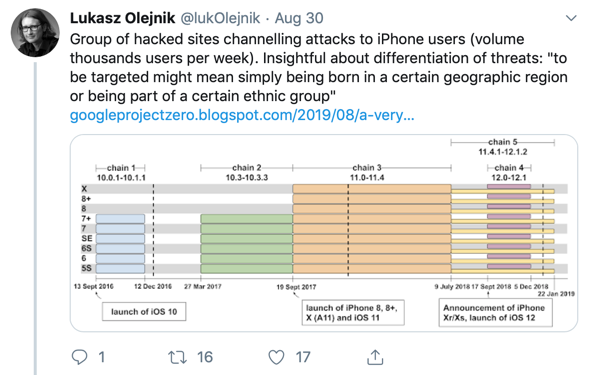Open the share tweet upload icon

(x=375, y=357)
